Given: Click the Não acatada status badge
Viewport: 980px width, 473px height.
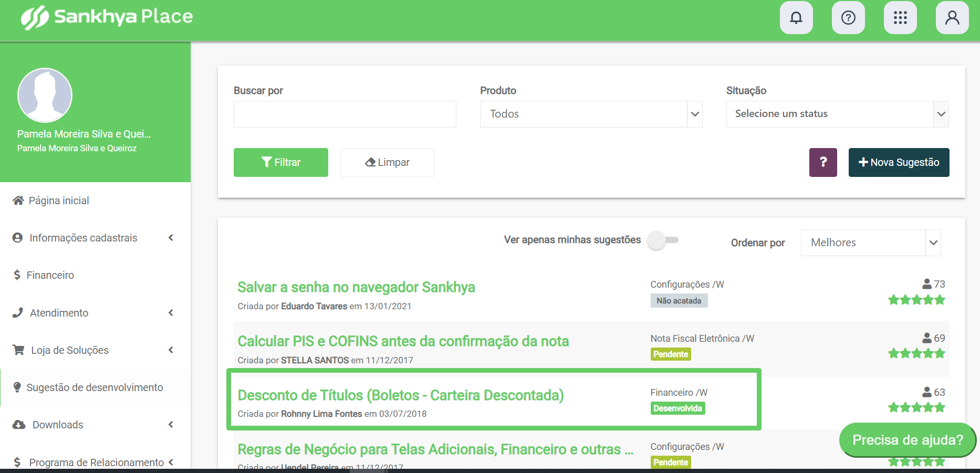Looking at the screenshot, I should [x=679, y=301].
